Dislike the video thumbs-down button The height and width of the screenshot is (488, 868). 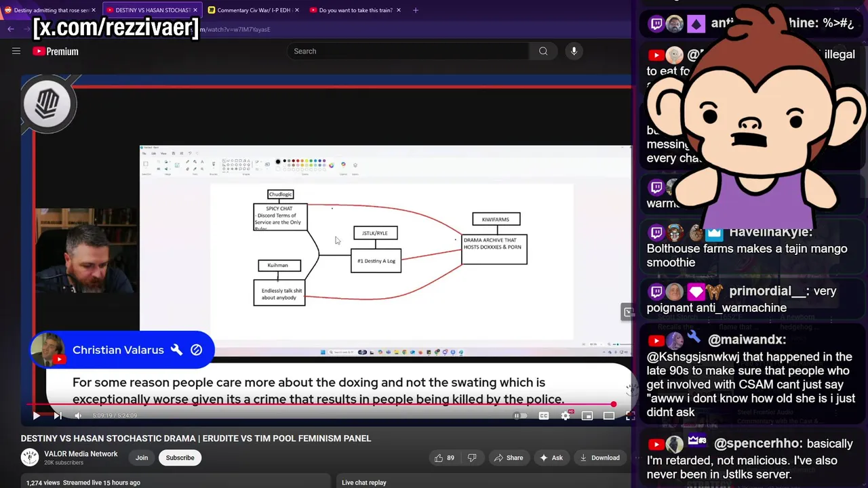[473, 457]
